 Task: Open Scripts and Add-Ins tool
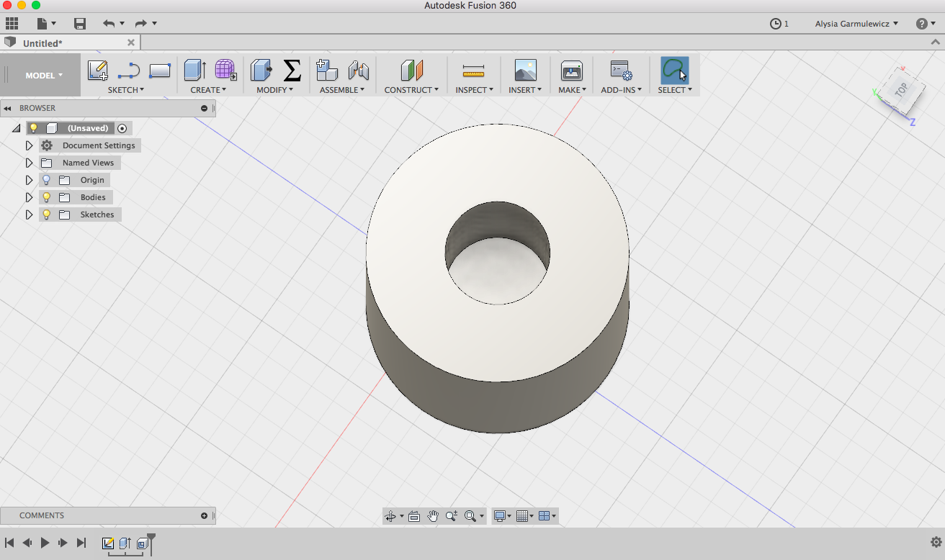point(621,70)
